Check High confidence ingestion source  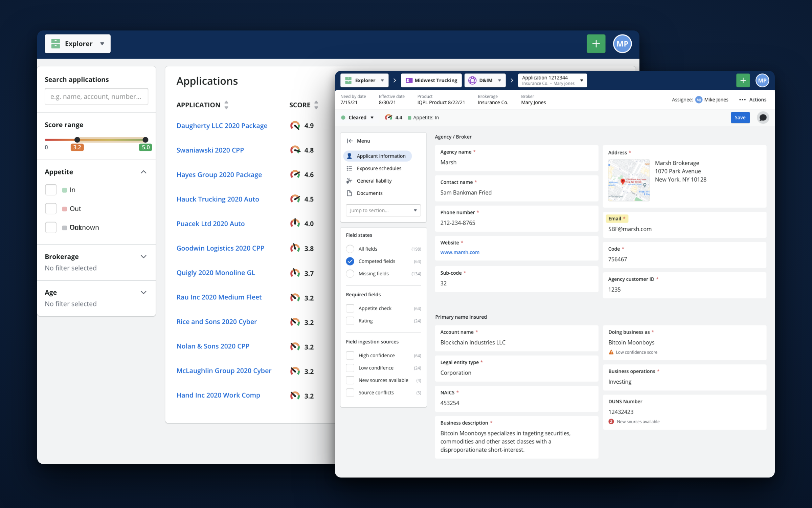click(350, 355)
